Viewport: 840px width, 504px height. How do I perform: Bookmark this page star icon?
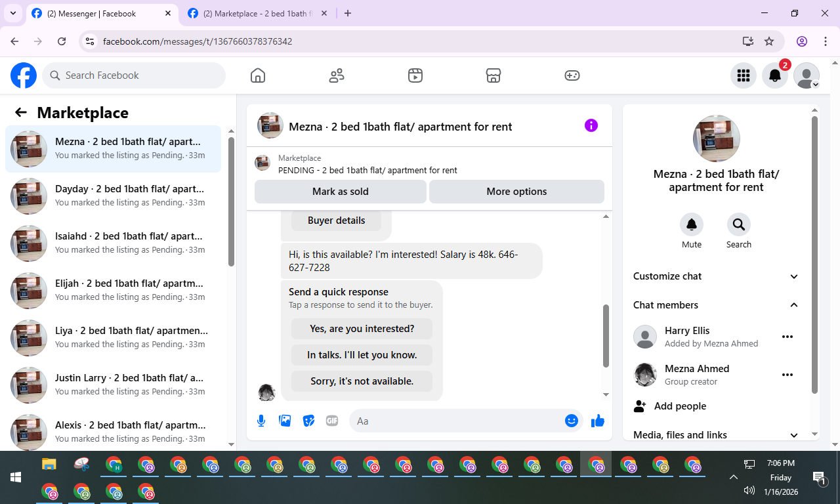coord(769,41)
